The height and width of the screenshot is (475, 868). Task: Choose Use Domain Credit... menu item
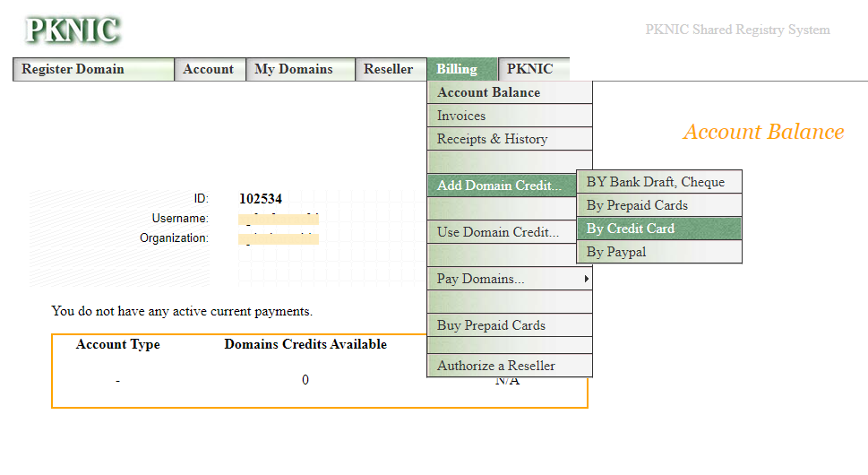503,232
